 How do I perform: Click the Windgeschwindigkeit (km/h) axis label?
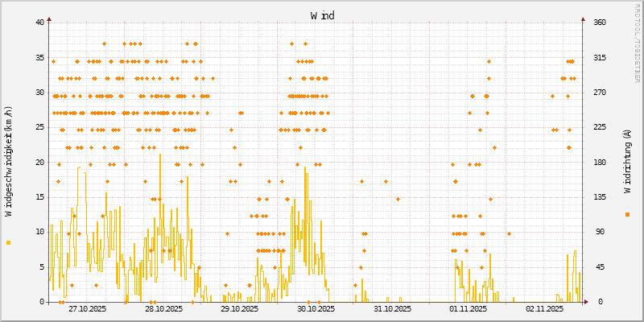point(9,161)
